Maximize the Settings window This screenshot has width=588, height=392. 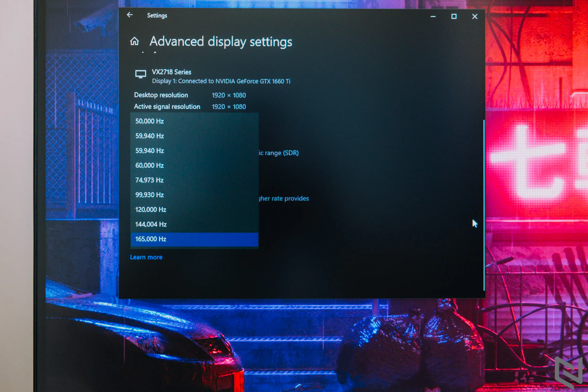454,16
